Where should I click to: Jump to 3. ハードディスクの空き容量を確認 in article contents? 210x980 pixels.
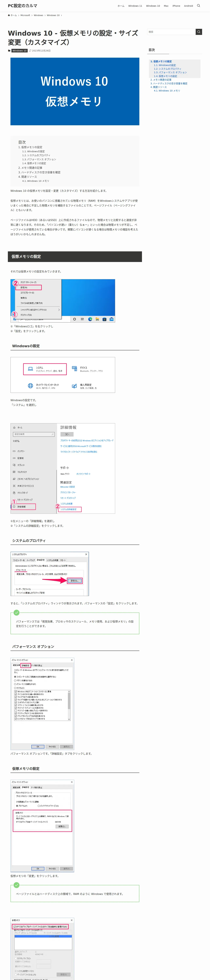pyautogui.click(x=39, y=172)
